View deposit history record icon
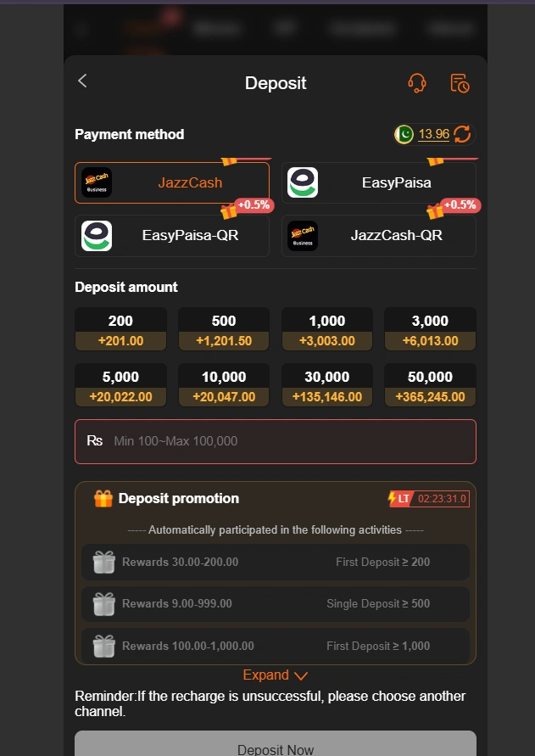 point(459,82)
